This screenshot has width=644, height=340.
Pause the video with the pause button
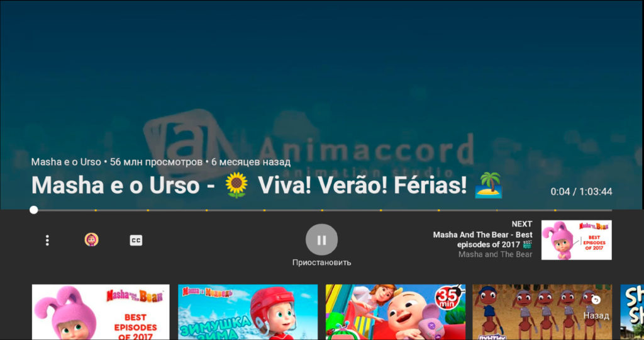click(x=321, y=240)
